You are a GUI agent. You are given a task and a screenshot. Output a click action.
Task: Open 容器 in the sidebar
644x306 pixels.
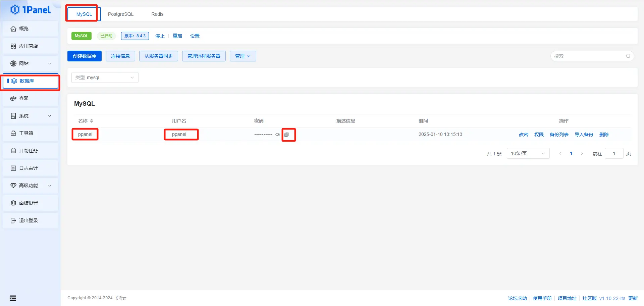click(x=31, y=98)
